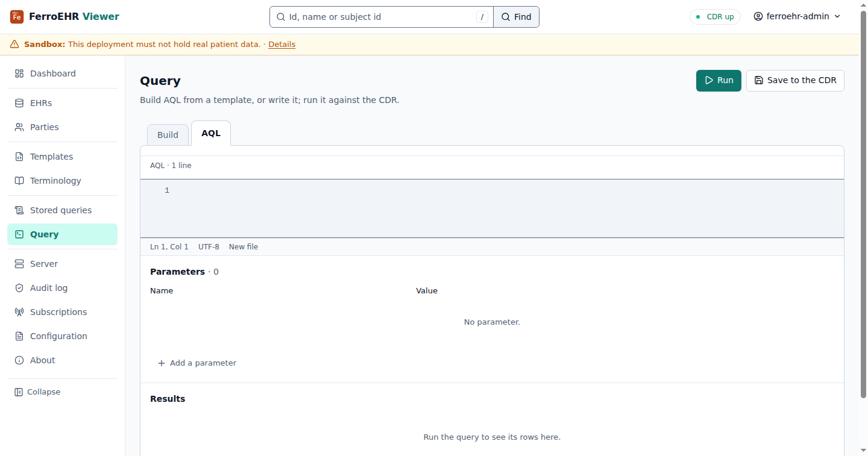Click the Templates file icon
Viewport: 868px width, 456px height.
click(19, 157)
